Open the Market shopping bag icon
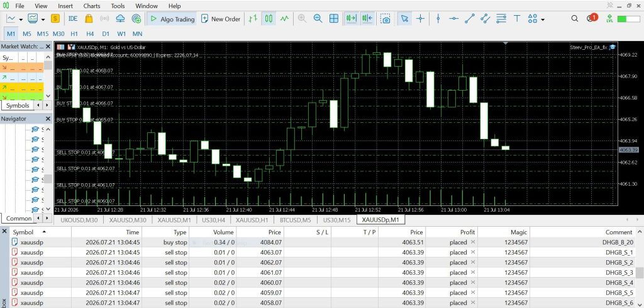The width and height of the screenshot is (644, 308). pyautogui.click(x=88, y=18)
